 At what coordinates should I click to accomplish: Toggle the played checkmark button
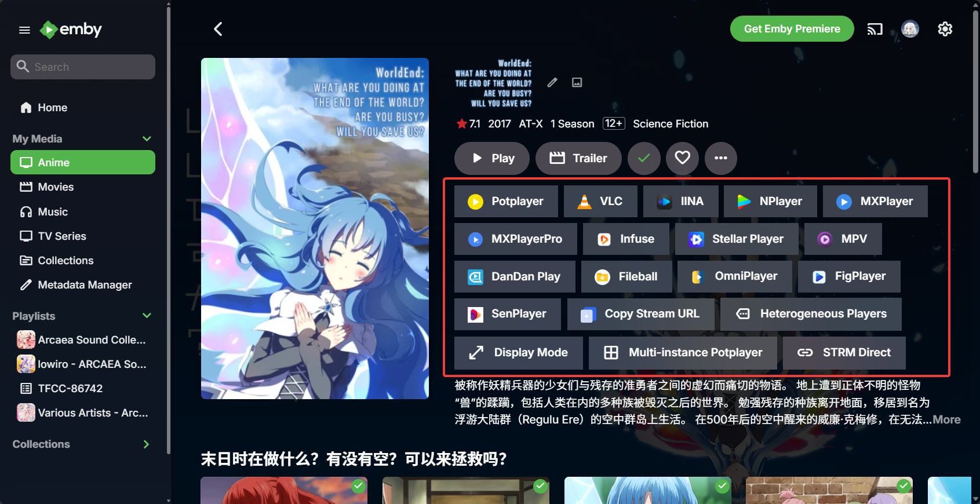tap(644, 158)
